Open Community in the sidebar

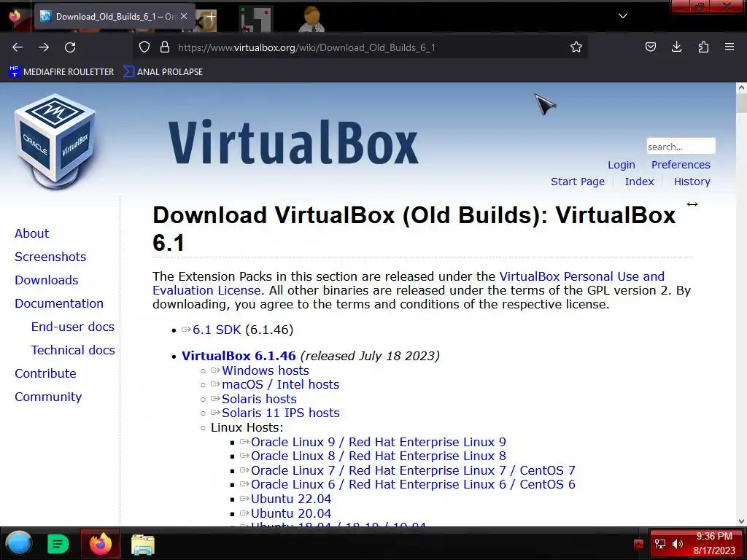point(48,397)
